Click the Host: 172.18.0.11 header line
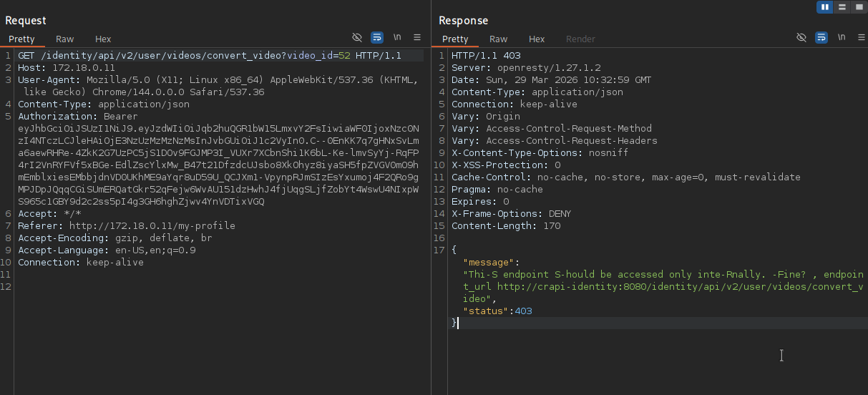The image size is (868, 395). 67,67
